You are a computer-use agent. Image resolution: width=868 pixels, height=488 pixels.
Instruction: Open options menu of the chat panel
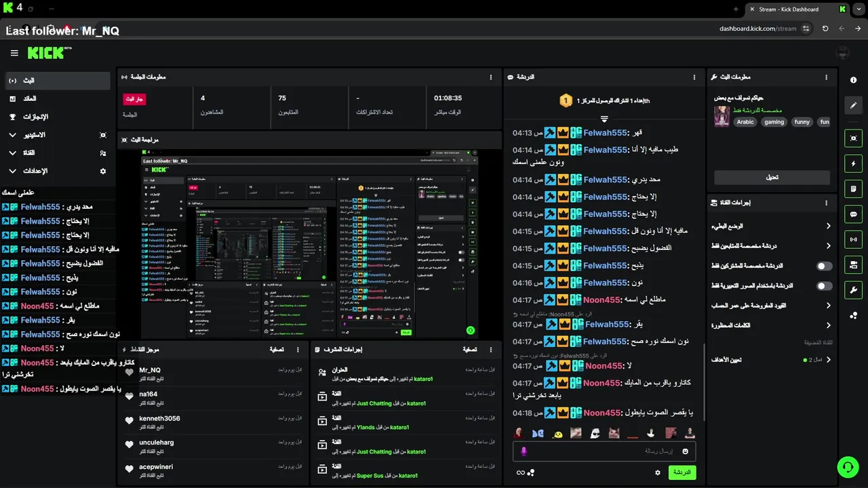[694, 77]
